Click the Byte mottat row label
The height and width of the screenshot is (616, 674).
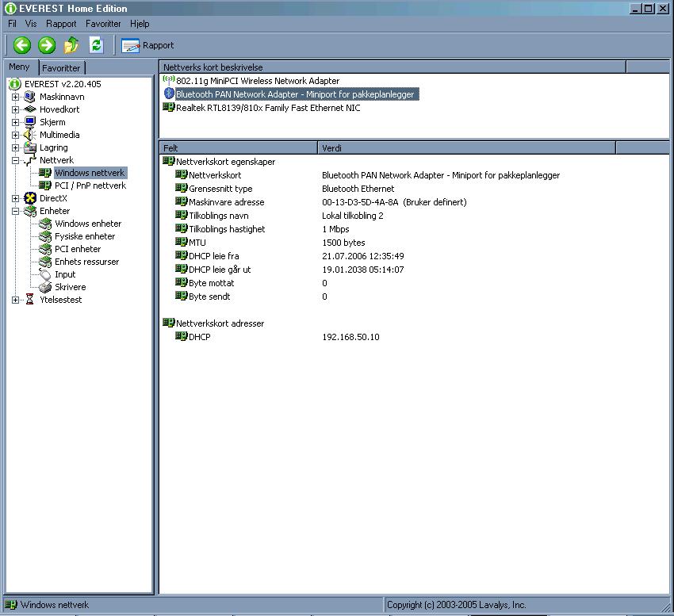point(212,283)
